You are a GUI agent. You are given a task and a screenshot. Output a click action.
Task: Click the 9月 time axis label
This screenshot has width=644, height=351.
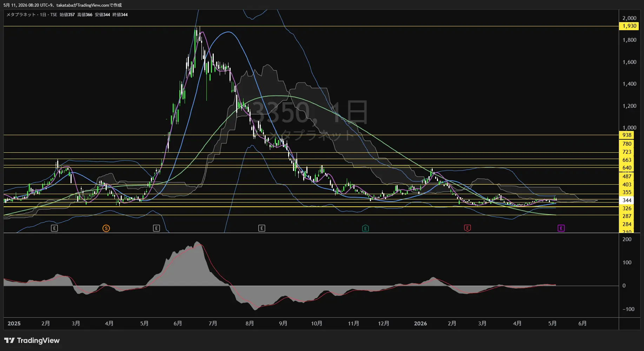283,324
